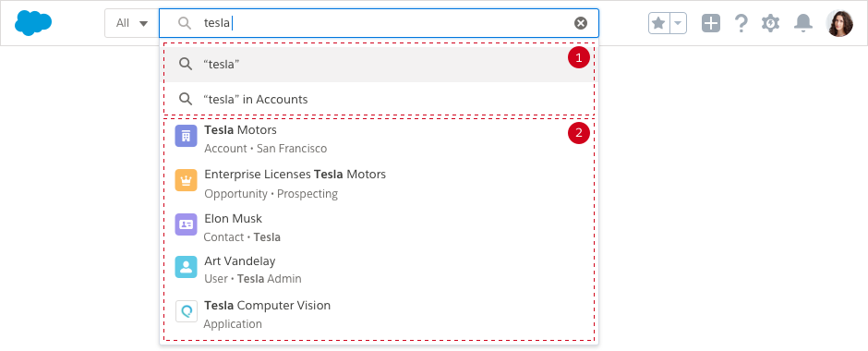Choose "tesla" in Accounts suggestion
The height and width of the screenshot is (351, 868).
pos(379,100)
